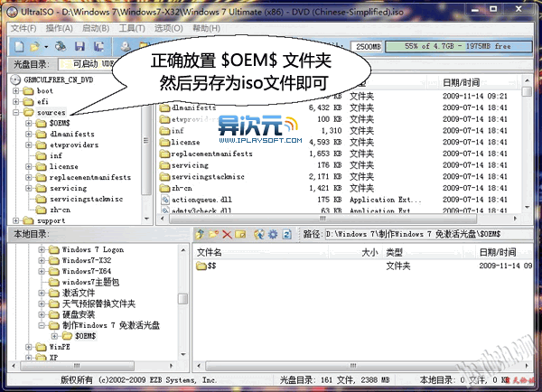
Task: Click the local pane Add files icon
Action: pos(258,234)
